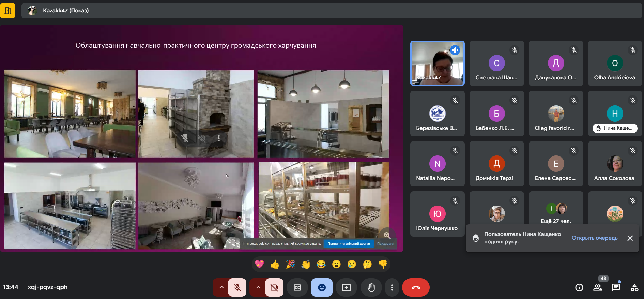Click 'Припинити спільний доступ' button

click(349, 244)
